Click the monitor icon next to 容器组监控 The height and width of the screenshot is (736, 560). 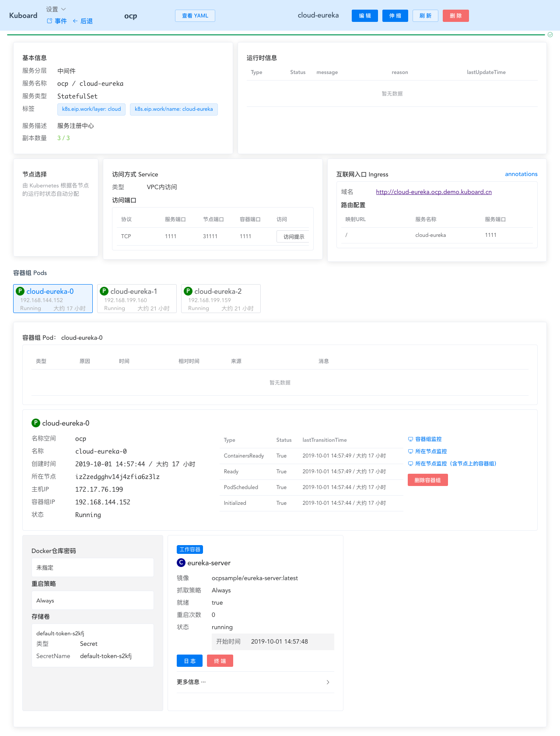click(x=410, y=439)
